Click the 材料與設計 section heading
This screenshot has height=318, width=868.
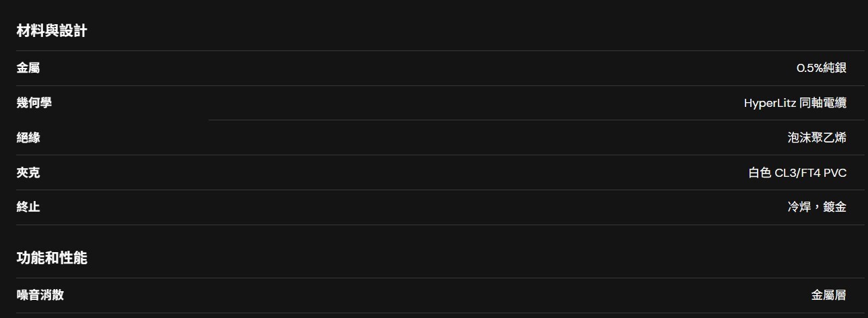coord(52,31)
